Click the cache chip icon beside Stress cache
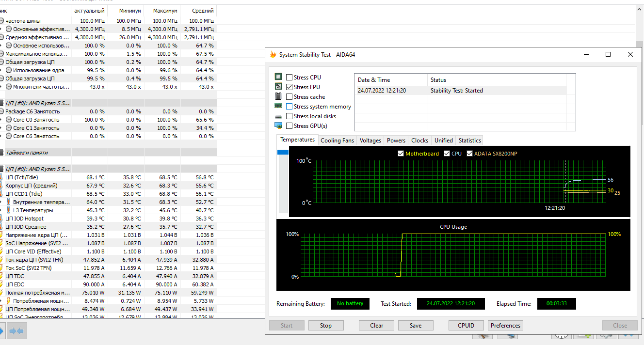Screen dimensions: 644x345 [x=278, y=96]
